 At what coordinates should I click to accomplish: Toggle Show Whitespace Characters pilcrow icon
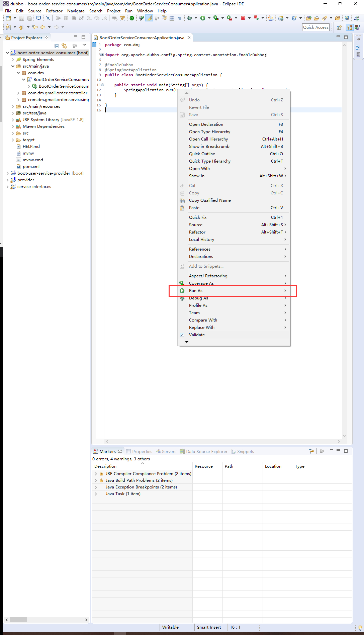[x=180, y=18]
